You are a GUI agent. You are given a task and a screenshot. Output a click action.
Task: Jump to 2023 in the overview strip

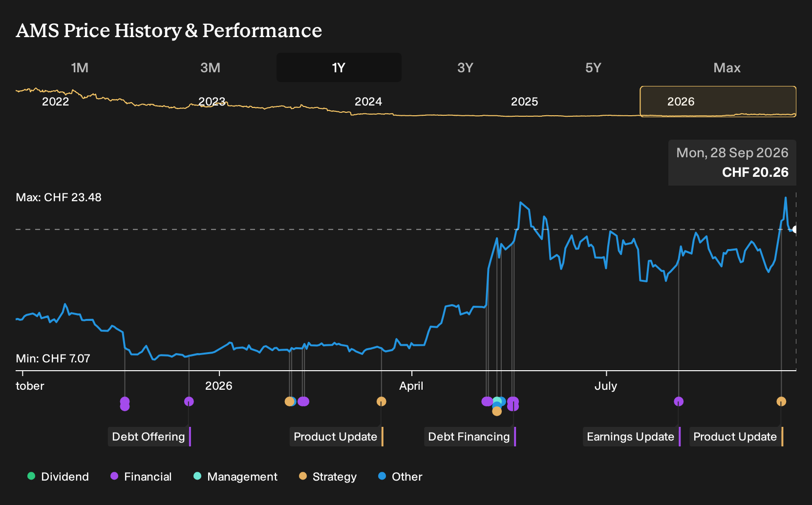(212, 102)
